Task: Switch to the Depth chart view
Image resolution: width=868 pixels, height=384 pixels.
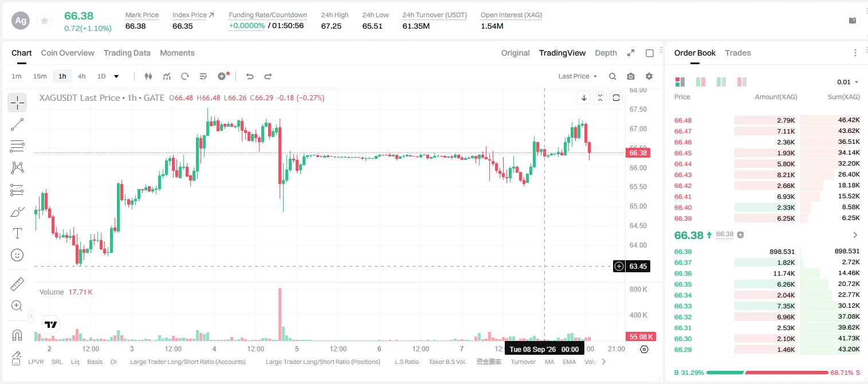Action: coord(606,53)
